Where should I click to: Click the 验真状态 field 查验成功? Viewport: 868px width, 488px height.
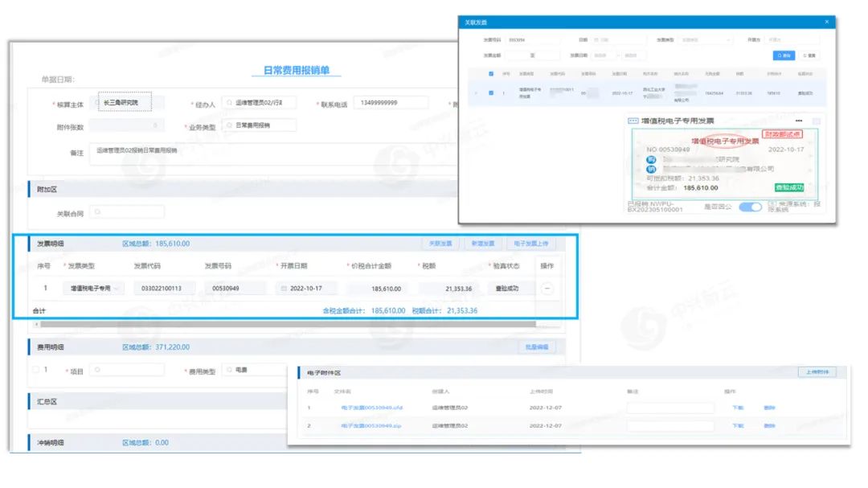click(510, 288)
